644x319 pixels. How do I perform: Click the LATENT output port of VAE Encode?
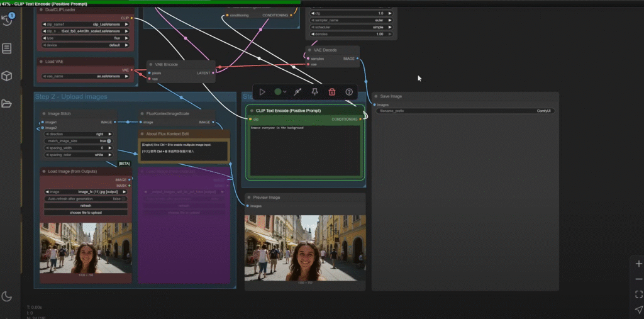[213, 73]
